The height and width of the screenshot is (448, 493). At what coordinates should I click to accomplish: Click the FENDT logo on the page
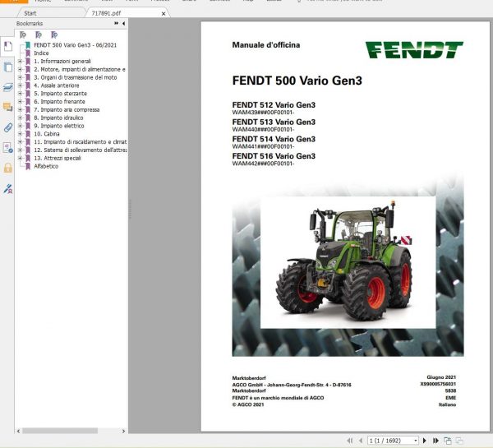tap(414, 49)
